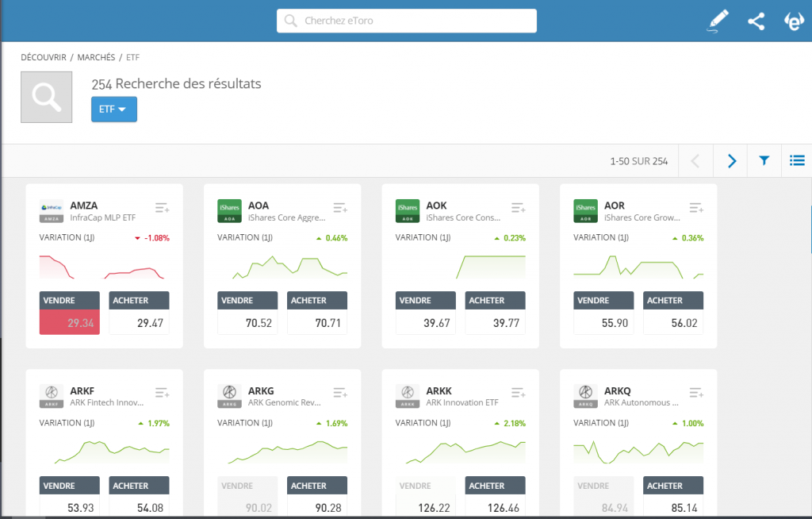The height and width of the screenshot is (519, 812).
Task: Click the AOK iShares logo
Action: (408, 211)
